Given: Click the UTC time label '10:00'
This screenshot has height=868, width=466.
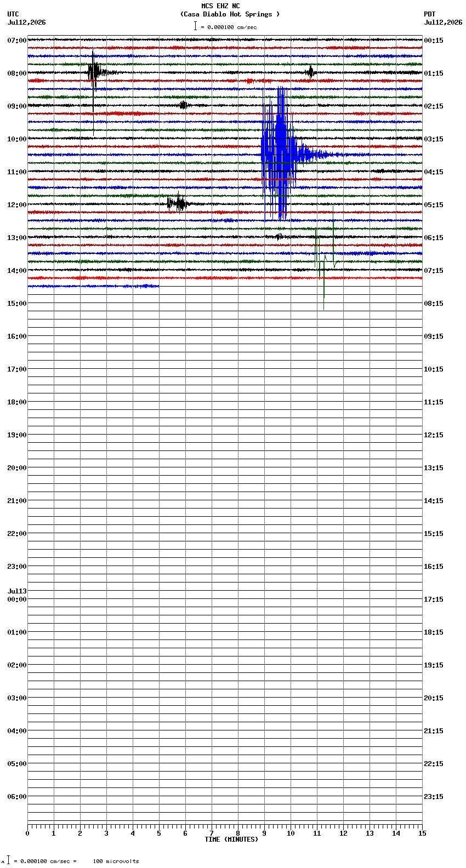Looking at the screenshot, I should click(x=17, y=139).
